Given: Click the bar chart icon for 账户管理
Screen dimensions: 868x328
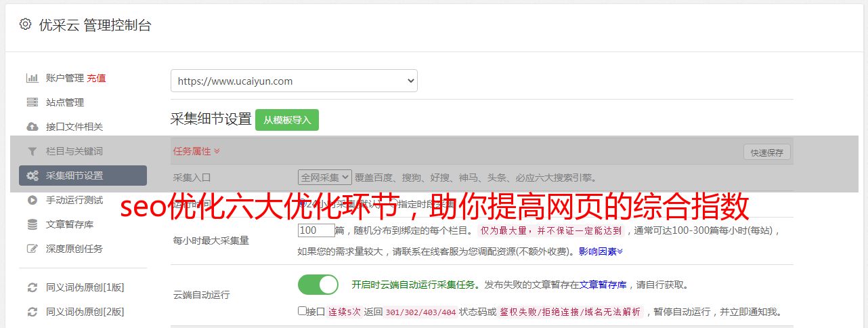Looking at the screenshot, I should [32, 78].
